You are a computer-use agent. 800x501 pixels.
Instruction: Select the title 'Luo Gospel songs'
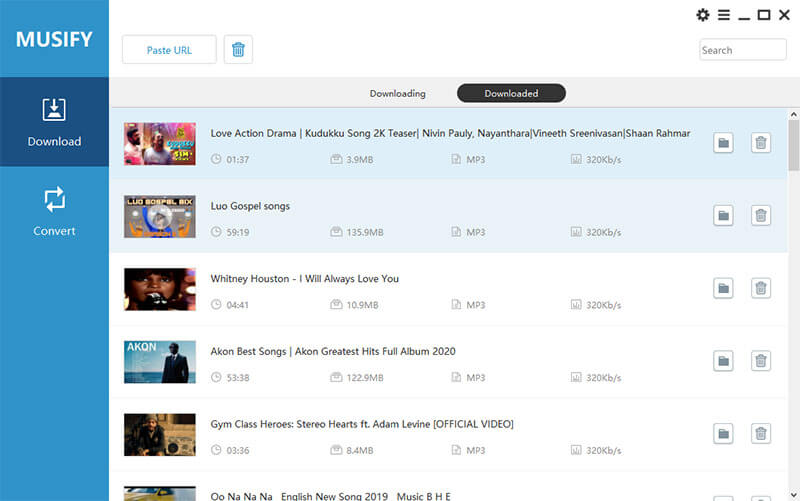click(250, 206)
